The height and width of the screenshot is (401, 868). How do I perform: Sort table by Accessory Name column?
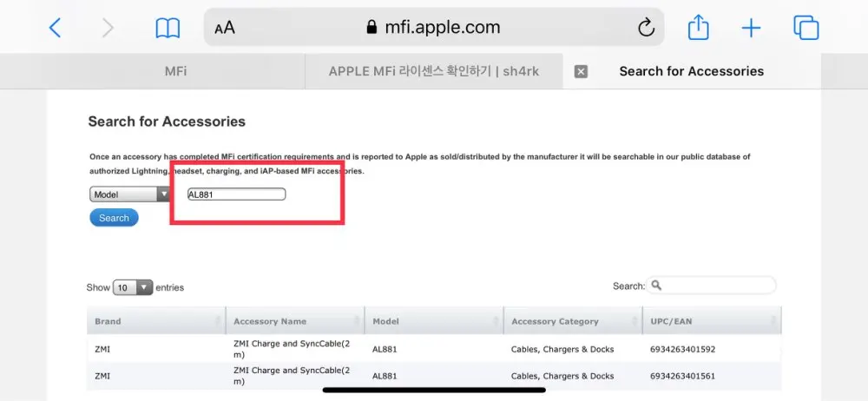coord(295,321)
